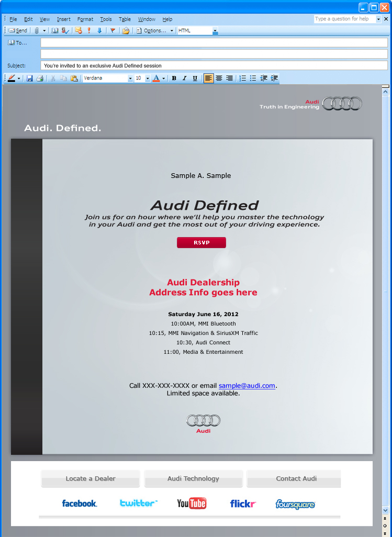
Task: Open the HTML message format dropdown
Action: click(215, 31)
